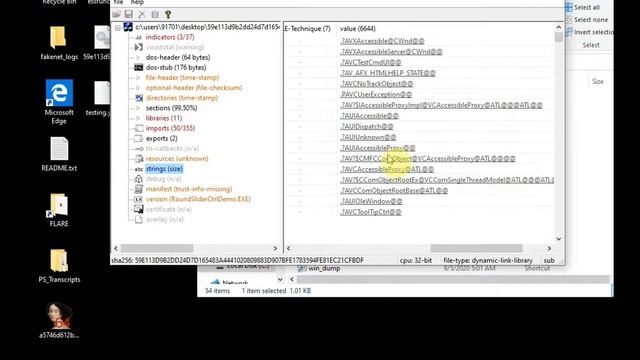The width and height of the screenshot is (640, 360).
Task: Click the strings list horizontal scrollbar thumb
Action: 476,248
